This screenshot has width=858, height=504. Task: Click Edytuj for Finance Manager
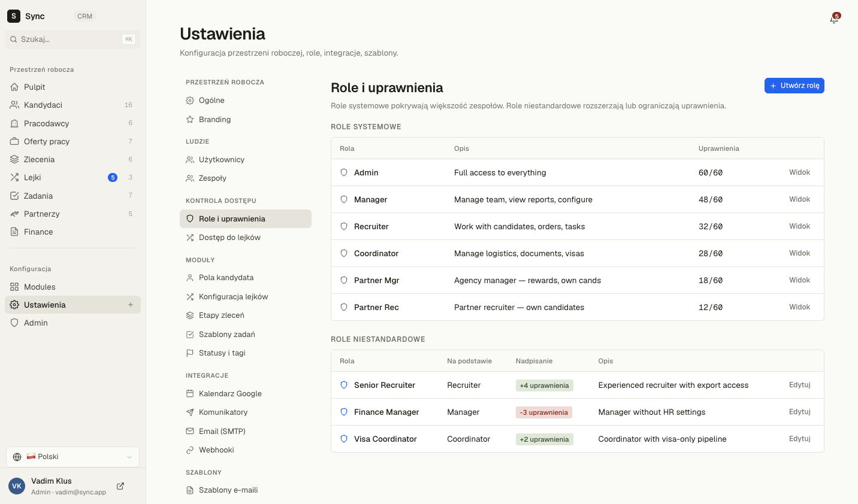click(x=800, y=412)
